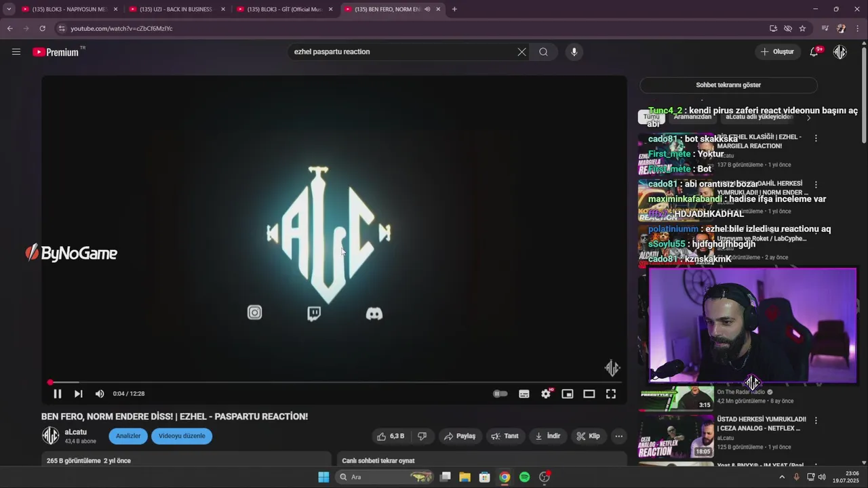Switch to BLOK3 - GİT tab
Screen dimensions: 868x488
284,9
